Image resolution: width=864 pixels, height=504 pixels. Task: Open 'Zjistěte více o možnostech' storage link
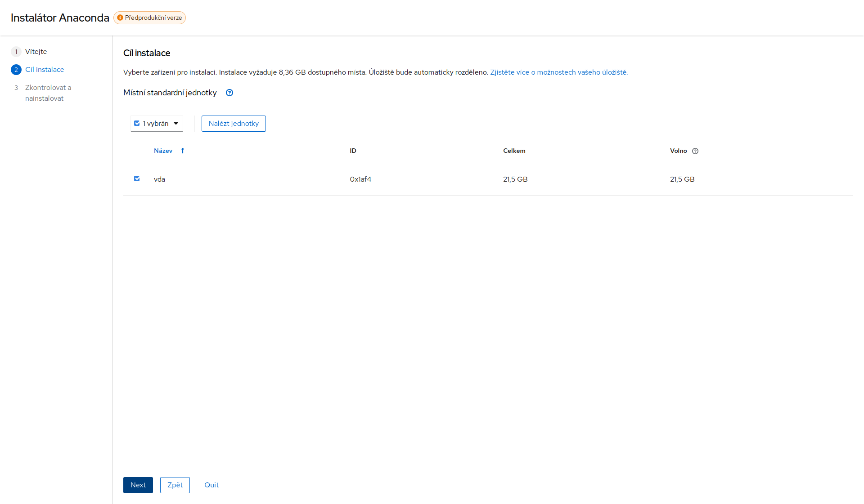[x=558, y=72]
